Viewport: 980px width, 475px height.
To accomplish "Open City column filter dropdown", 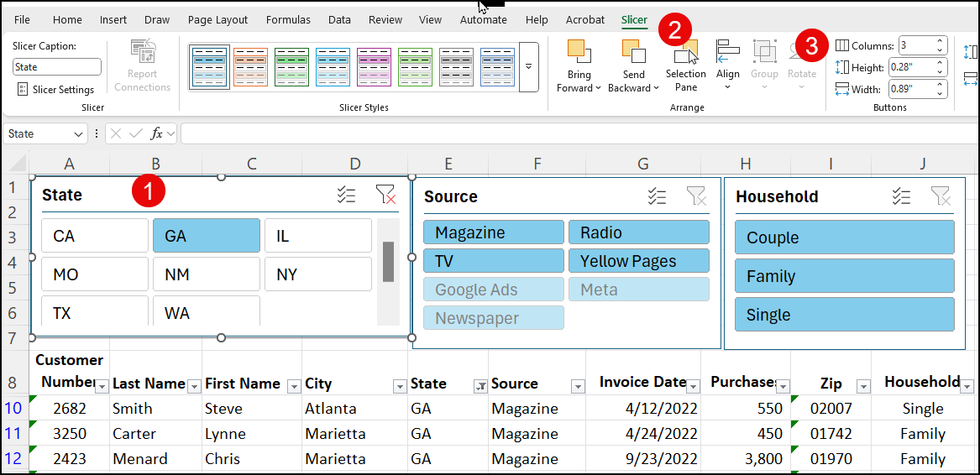I will tap(399, 387).
